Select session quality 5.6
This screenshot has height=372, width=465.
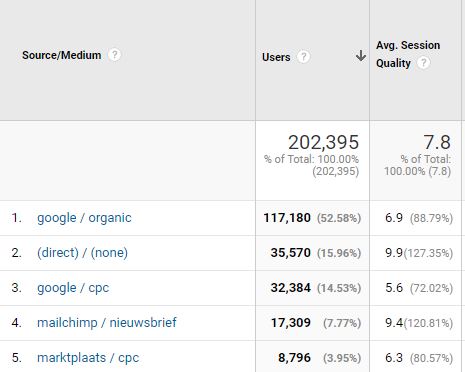point(394,288)
